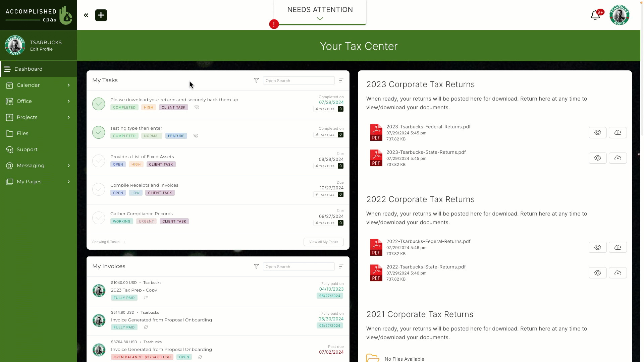Download 2022 Tsarbucks Federal Returns
The width and height of the screenshot is (644, 362).
point(618,247)
